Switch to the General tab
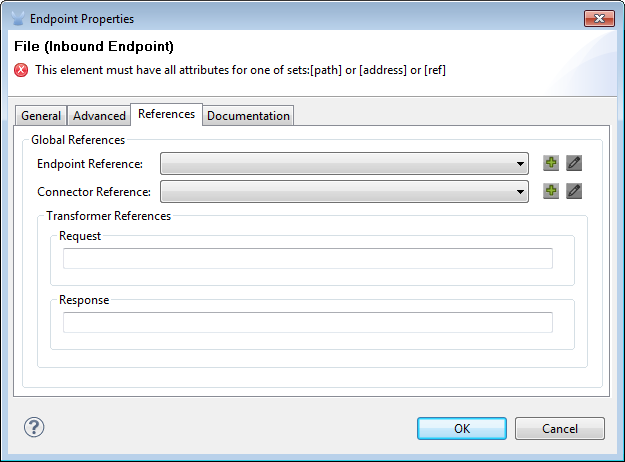The width and height of the screenshot is (625, 462). click(x=41, y=116)
